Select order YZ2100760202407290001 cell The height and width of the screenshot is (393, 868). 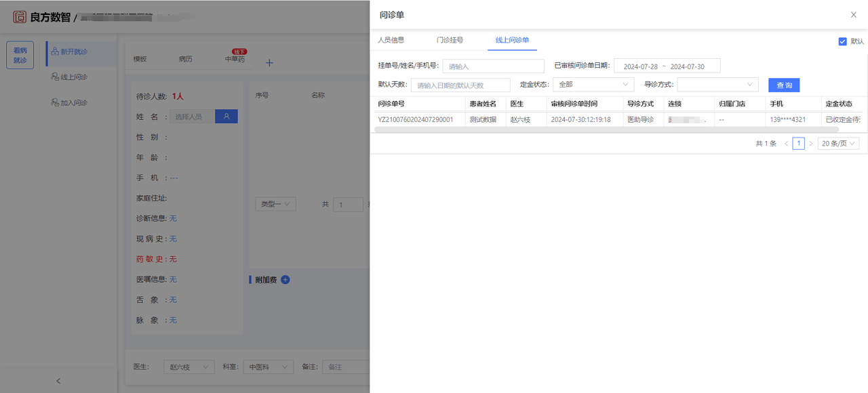pyautogui.click(x=416, y=119)
